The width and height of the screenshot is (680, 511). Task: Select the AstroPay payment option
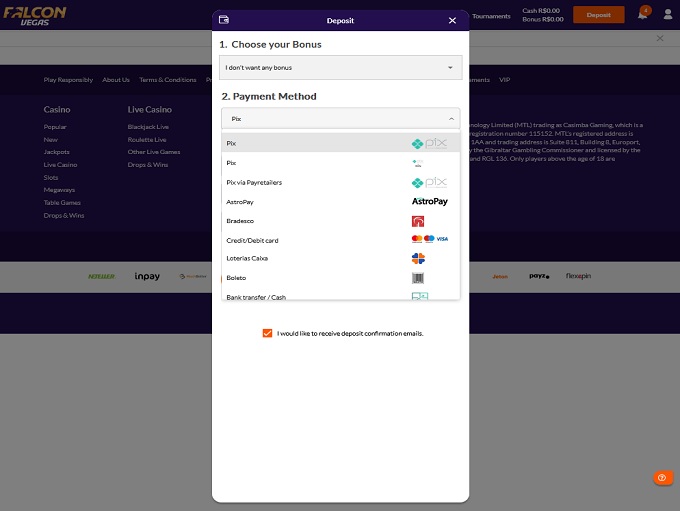(x=340, y=201)
